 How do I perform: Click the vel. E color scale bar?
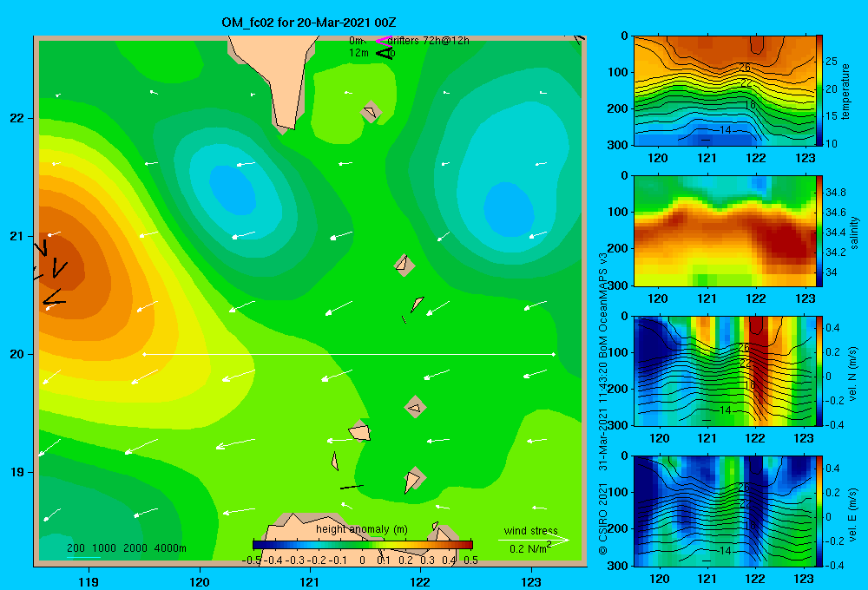click(819, 511)
